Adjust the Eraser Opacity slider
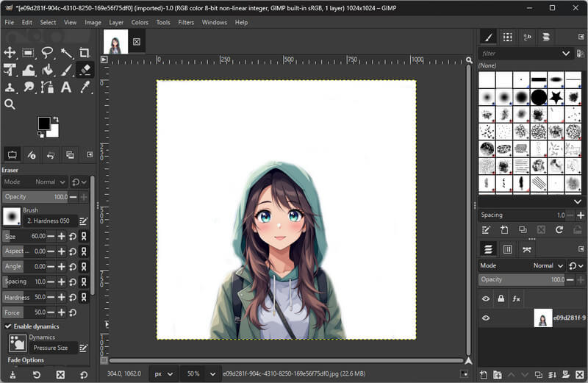 point(35,196)
